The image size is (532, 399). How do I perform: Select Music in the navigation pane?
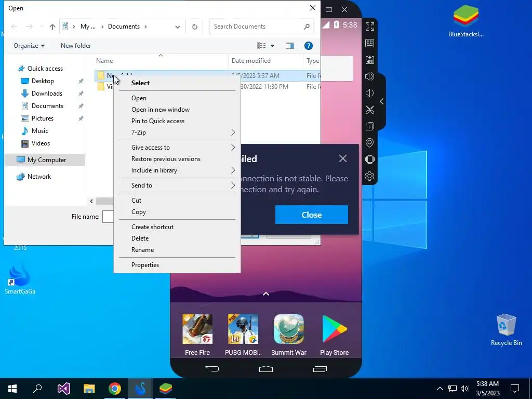click(x=39, y=131)
